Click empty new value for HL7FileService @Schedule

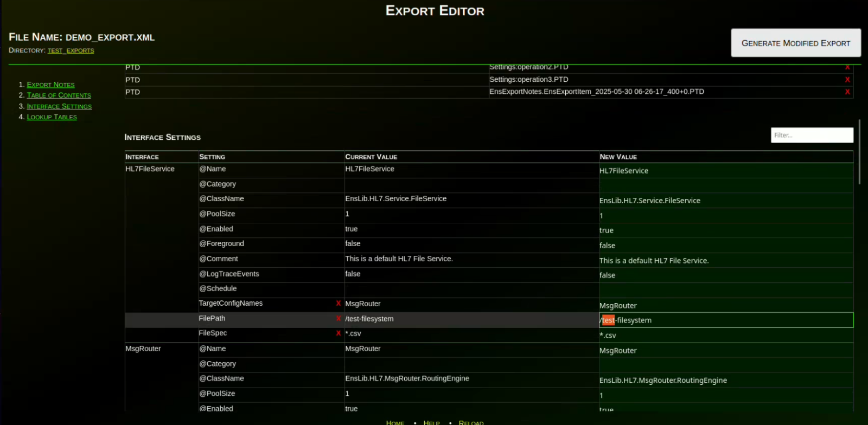point(725,291)
